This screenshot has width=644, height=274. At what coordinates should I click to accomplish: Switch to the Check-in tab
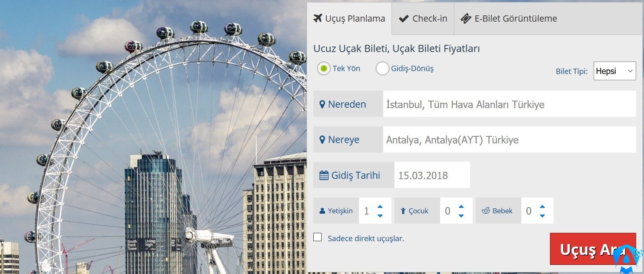[423, 19]
